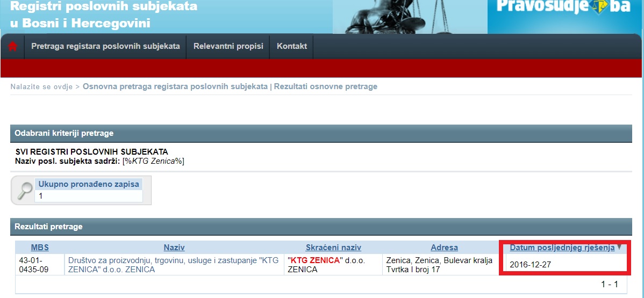
Task: Sort results by MBS column
Action: point(40,248)
